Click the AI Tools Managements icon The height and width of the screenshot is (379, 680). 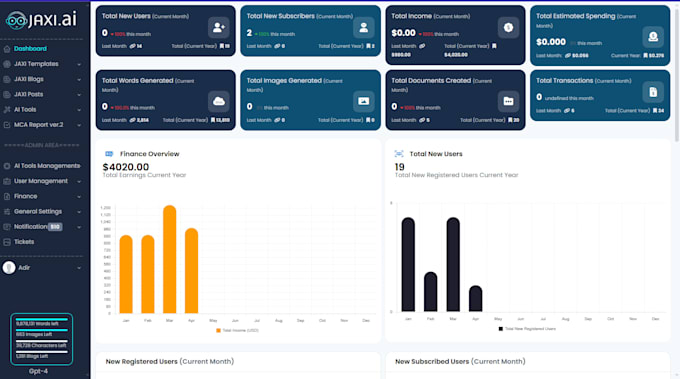(7, 166)
